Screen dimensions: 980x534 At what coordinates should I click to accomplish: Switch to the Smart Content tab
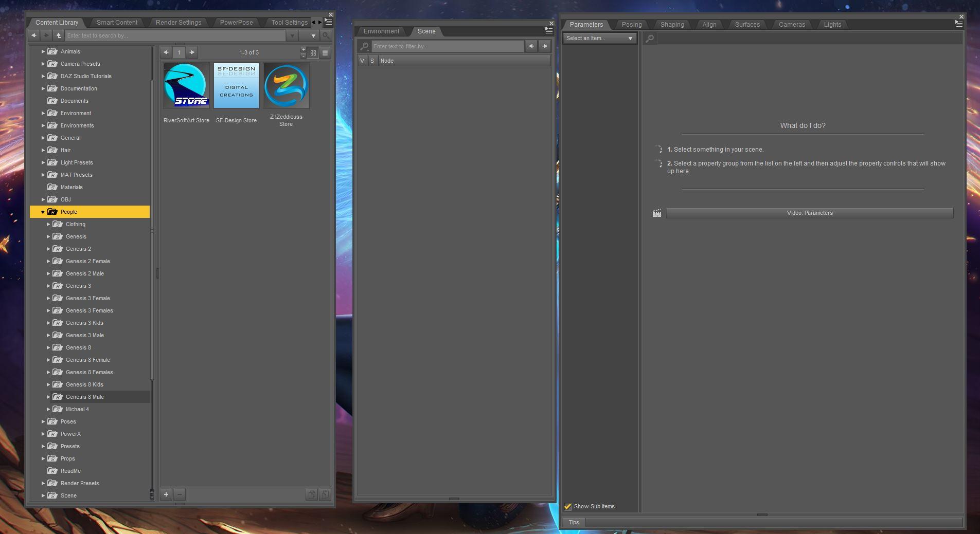point(117,23)
